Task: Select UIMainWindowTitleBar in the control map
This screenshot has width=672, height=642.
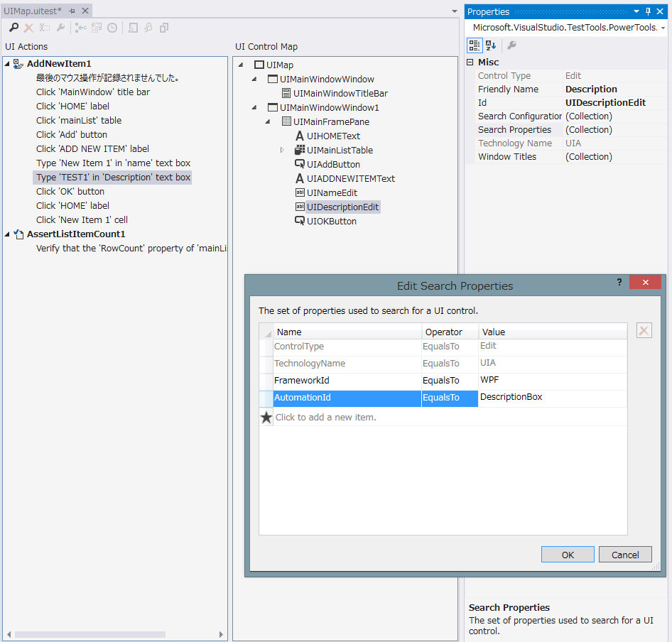Action: [340, 93]
